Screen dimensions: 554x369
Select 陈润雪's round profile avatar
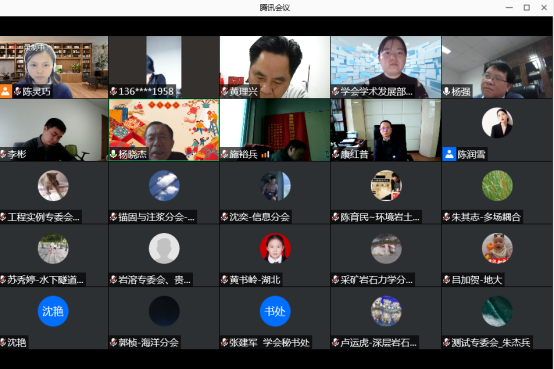[497, 123]
